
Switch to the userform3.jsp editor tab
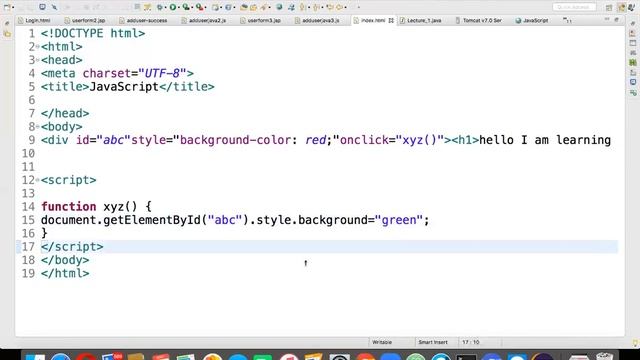point(260,20)
